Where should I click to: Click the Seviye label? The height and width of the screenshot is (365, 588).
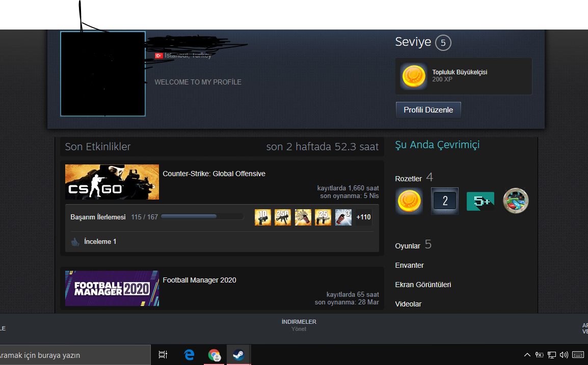coord(413,42)
